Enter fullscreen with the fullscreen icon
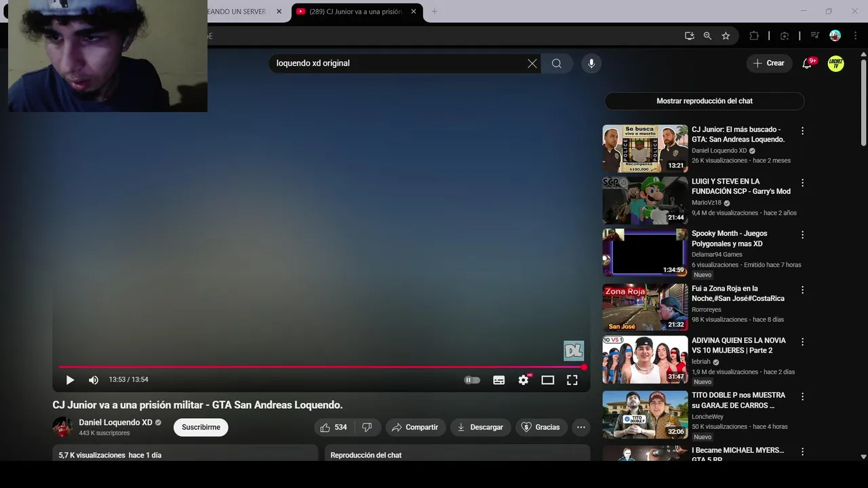Screen dimensions: 868x488 coord(572,380)
